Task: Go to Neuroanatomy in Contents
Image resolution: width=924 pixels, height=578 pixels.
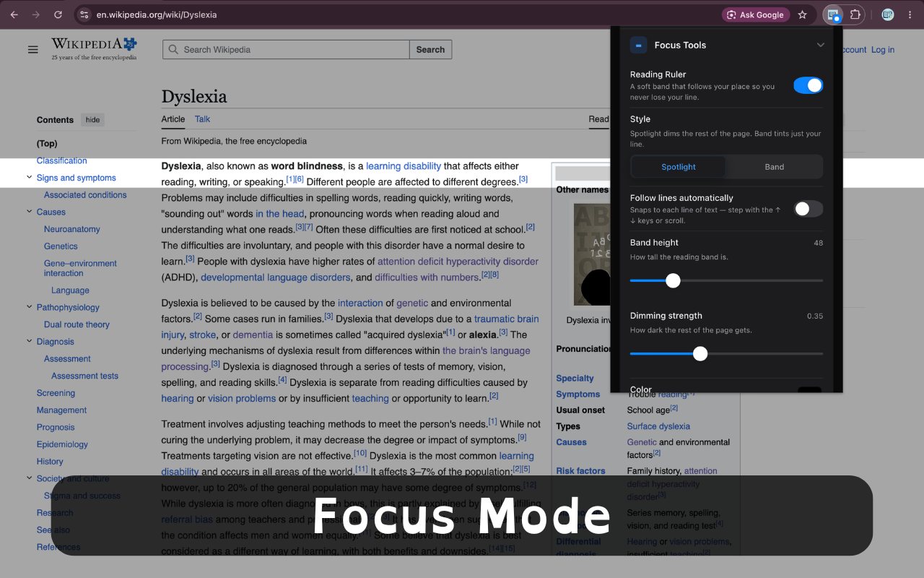Action: click(x=72, y=229)
